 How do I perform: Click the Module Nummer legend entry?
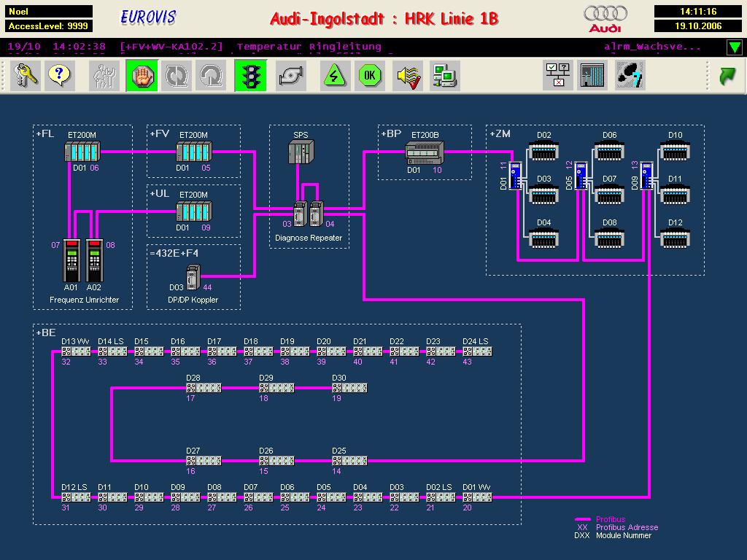tap(624, 535)
